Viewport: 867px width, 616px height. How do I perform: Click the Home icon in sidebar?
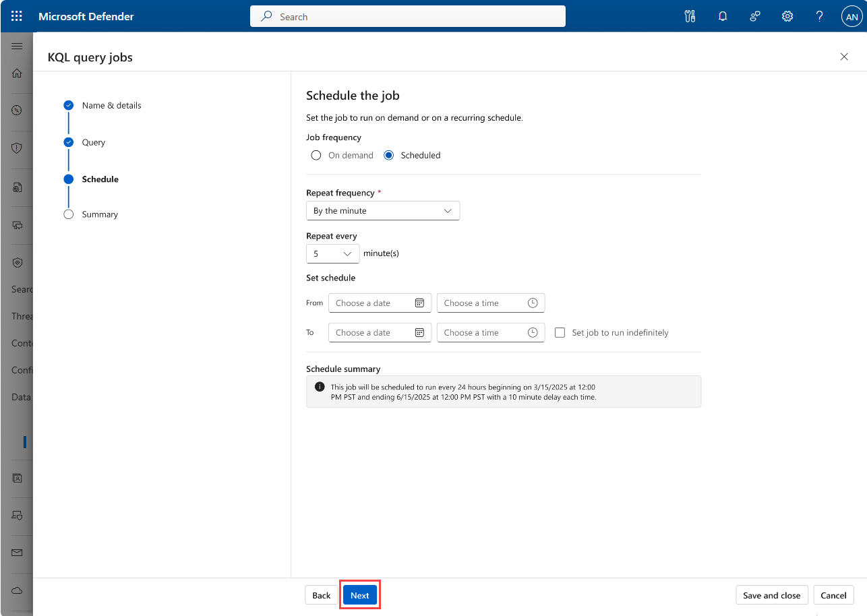coord(18,73)
